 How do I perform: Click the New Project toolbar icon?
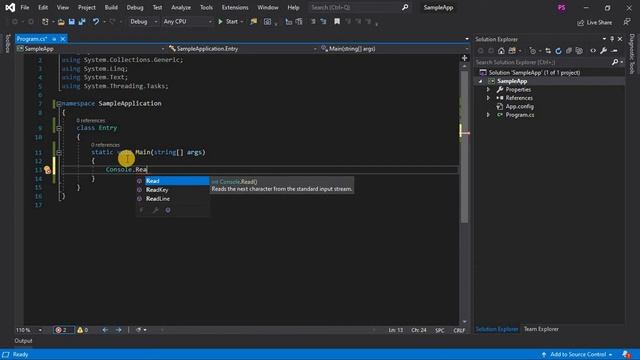[x=45, y=22]
